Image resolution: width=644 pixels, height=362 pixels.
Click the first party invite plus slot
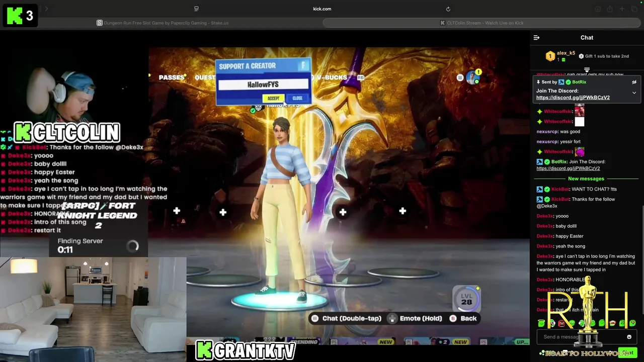point(177,211)
